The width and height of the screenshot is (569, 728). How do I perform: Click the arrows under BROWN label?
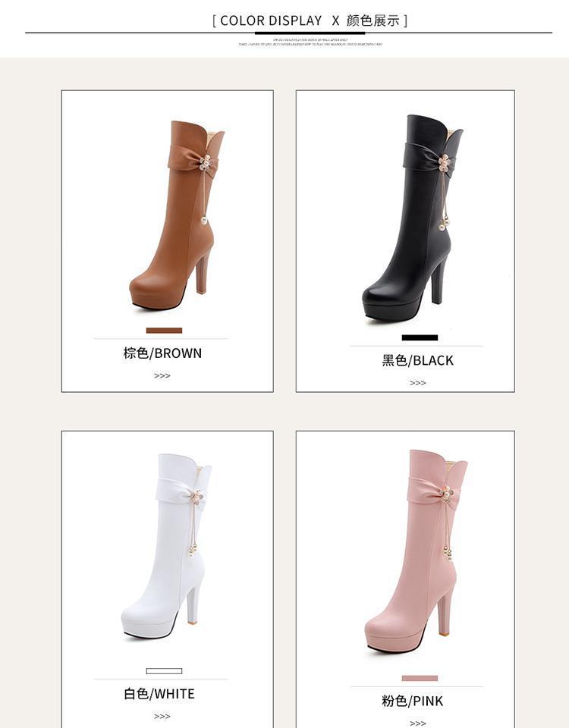(162, 375)
